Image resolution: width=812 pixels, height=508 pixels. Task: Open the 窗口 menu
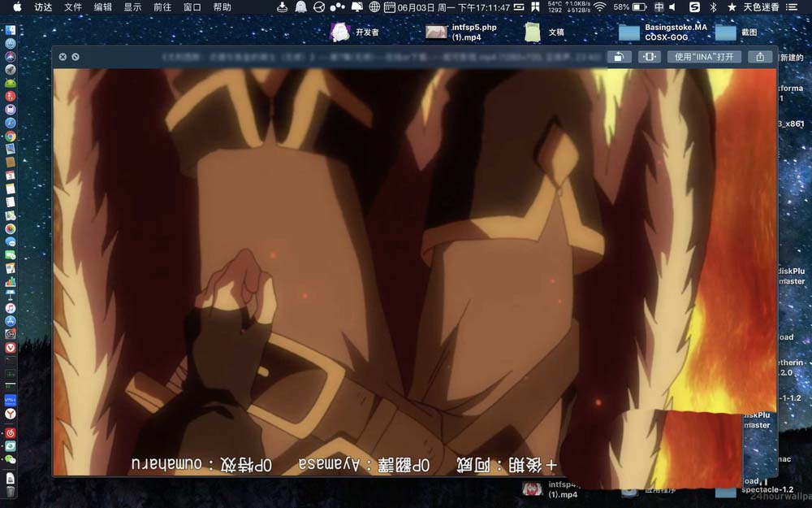coord(192,7)
